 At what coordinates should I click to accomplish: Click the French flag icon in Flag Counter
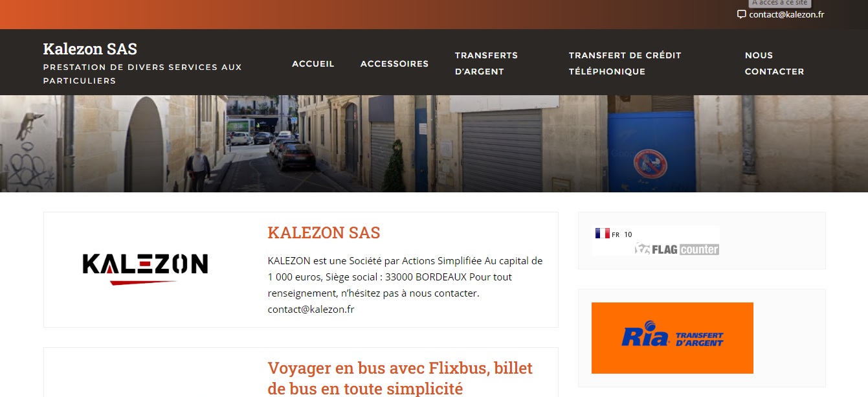(602, 234)
